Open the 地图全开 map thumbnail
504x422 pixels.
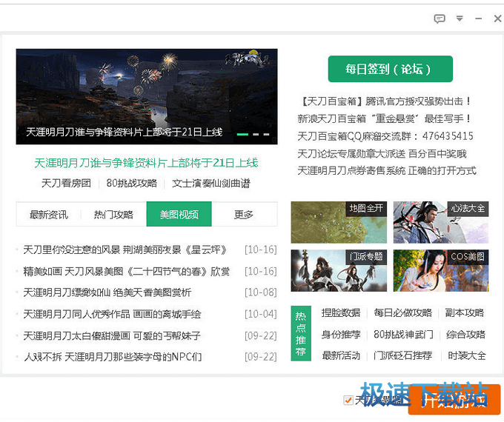(339, 222)
